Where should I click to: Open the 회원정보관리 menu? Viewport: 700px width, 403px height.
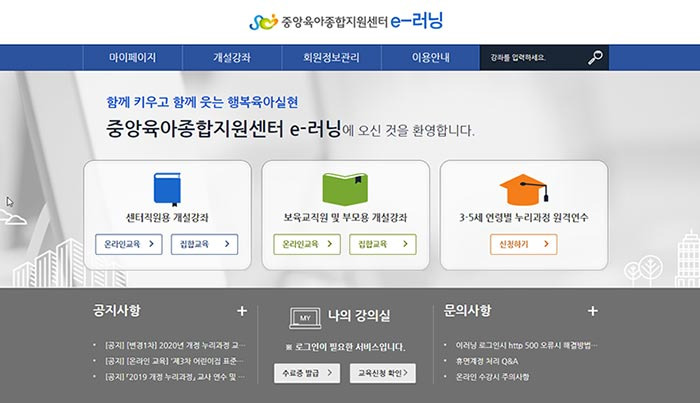tap(331, 58)
